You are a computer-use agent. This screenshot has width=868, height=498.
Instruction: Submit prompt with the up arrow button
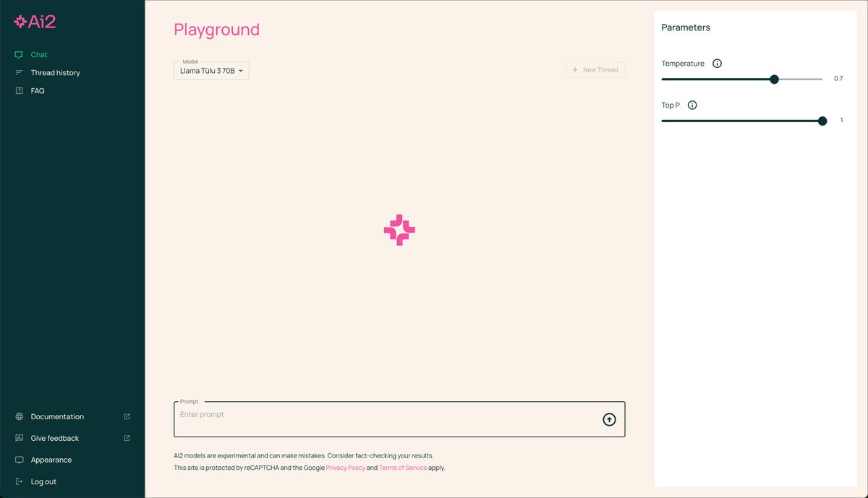pyautogui.click(x=609, y=419)
